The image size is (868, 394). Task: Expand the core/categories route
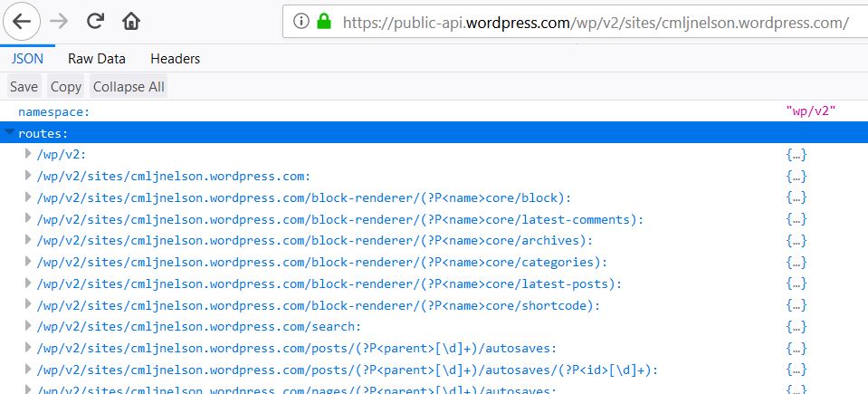[x=28, y=262]
